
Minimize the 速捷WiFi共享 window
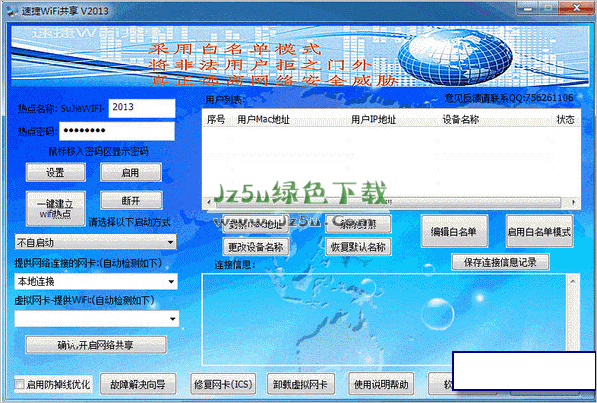click(x=528, y=8)
